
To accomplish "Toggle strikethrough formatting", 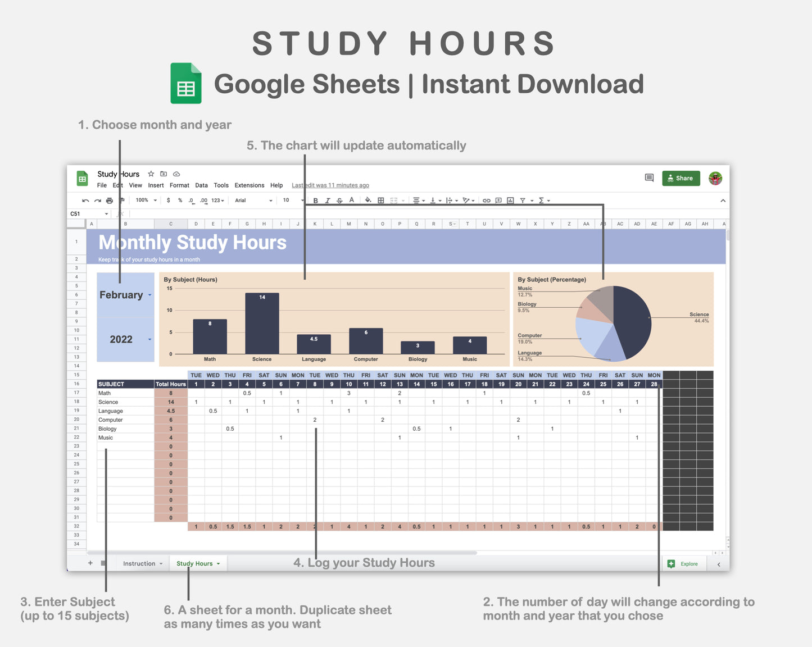I will click(x=339, y=201).
